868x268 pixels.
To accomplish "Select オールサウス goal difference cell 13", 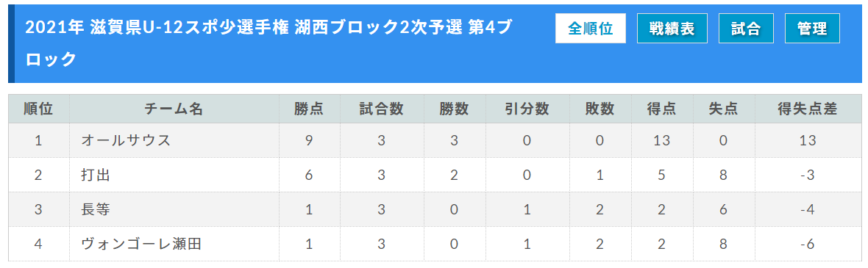I will pos(808,140).
